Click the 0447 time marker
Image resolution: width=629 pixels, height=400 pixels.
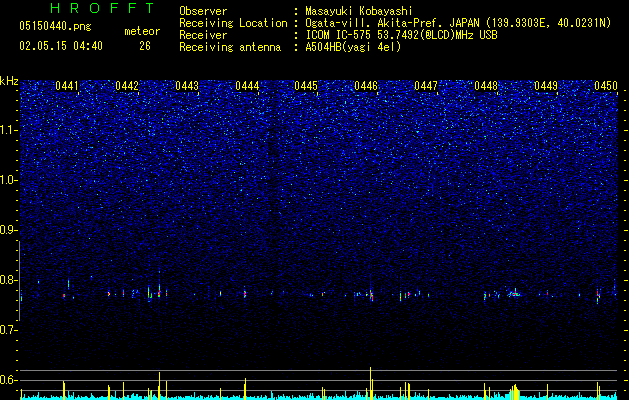[426, 86]
